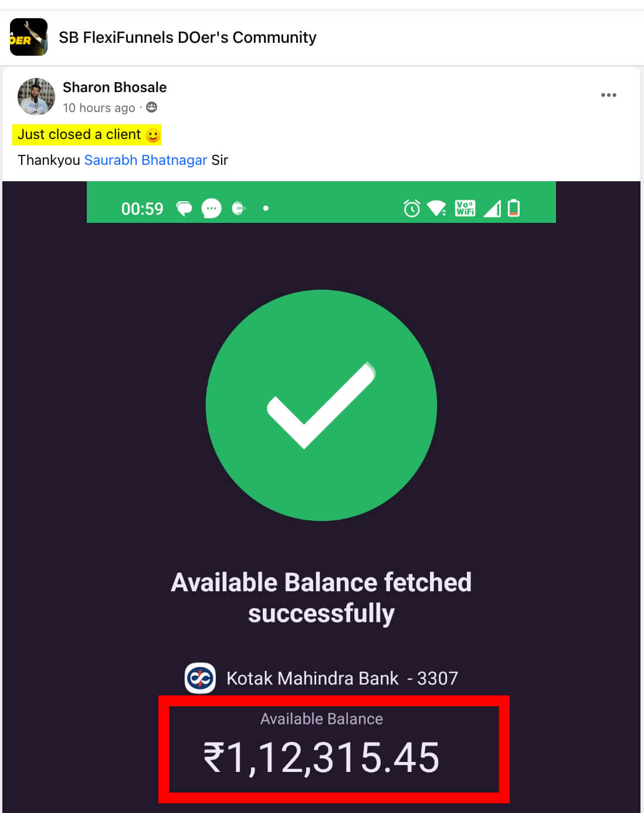Open Saurabh Bhatnagar's tagged profile link
The image size is (644, 813).
tap(145, 160)
